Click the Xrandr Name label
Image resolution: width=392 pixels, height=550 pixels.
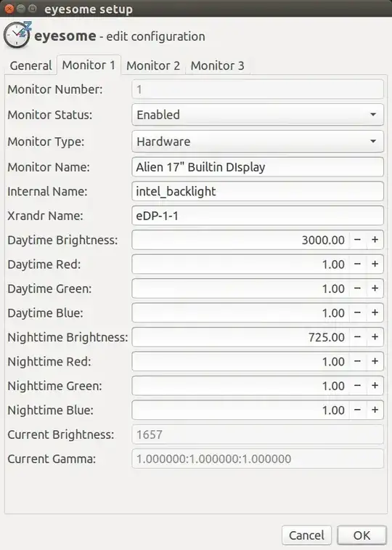[x=45, y=215]
